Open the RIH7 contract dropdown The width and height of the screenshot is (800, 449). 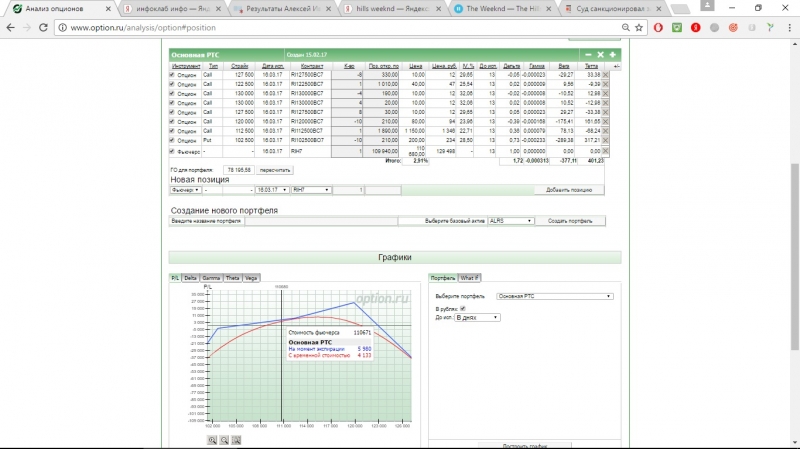pyautogui.click(x=311, y=190)
